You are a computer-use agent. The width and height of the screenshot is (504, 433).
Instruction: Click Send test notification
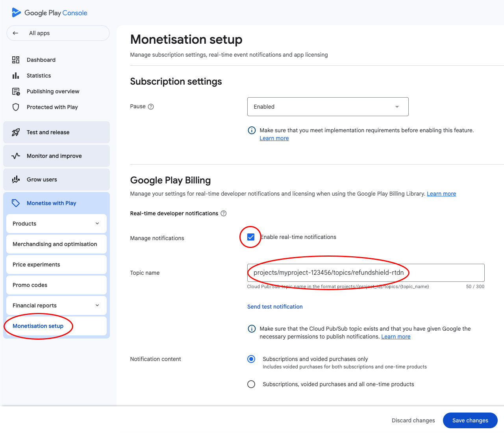275,307
